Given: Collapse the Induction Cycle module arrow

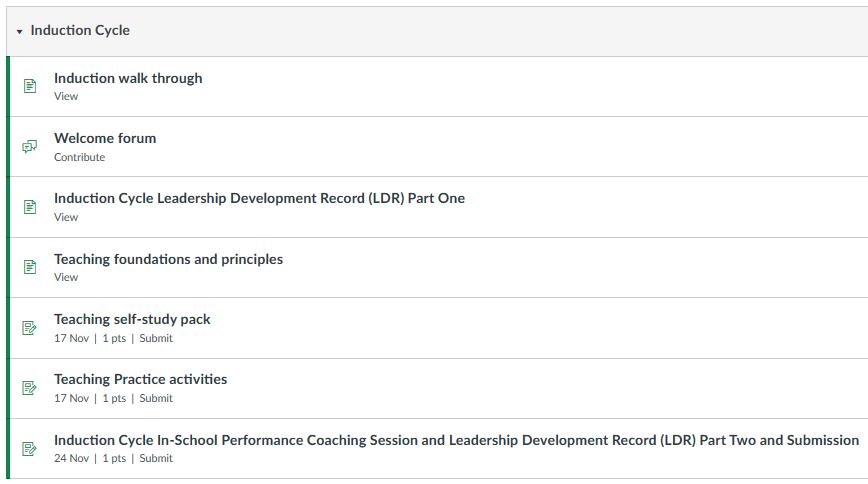Looking at the screenshot, I should click(19, 32).
